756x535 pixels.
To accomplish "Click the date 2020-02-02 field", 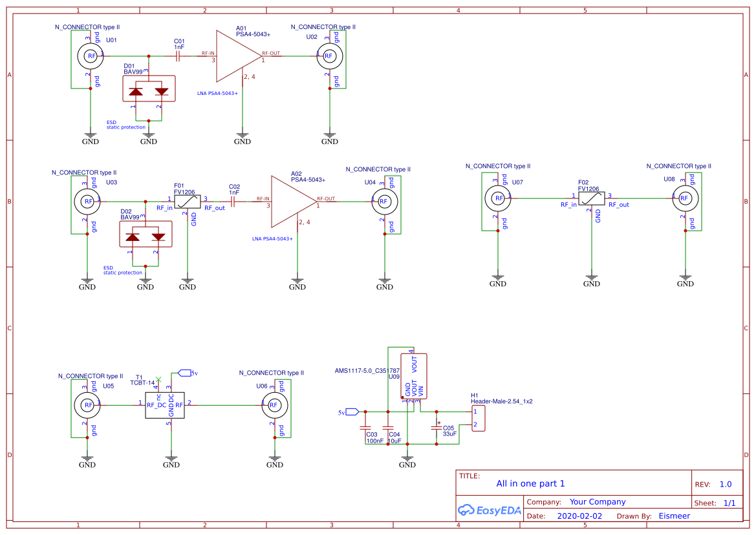I will pyautogui.click(x=580, y=516).
